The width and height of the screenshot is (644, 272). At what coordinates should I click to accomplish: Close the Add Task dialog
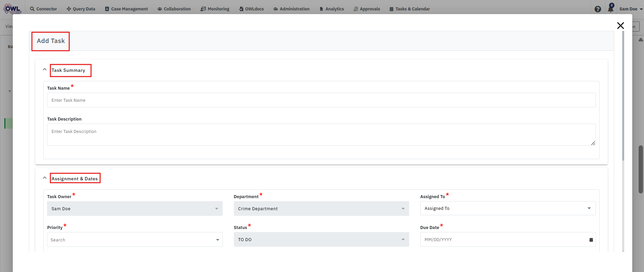620,26
